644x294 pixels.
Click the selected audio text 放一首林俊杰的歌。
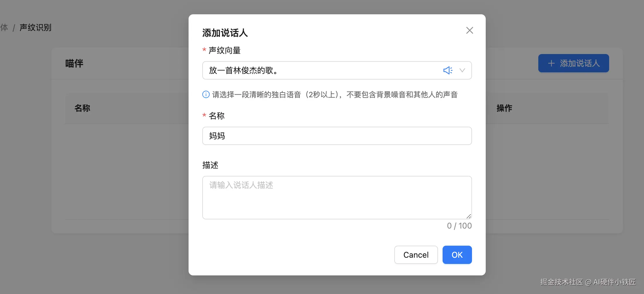[x=243, y=70]
